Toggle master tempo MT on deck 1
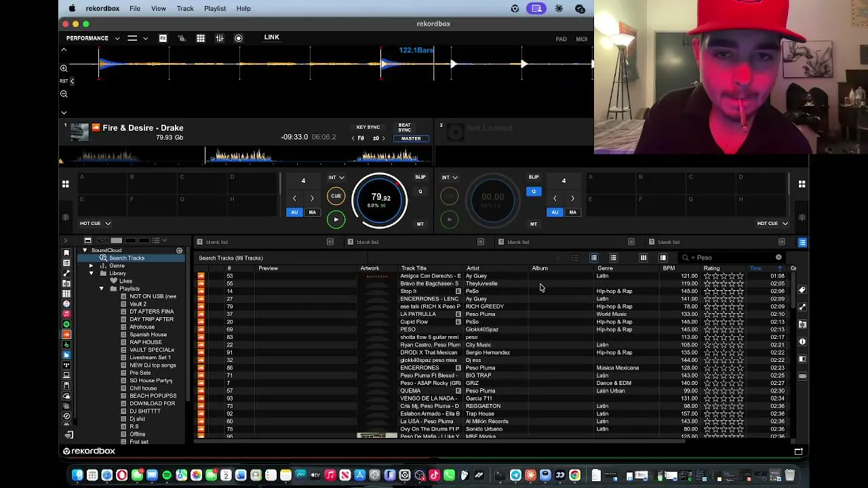Screen dimensions: 868x488 pos(420,224)
